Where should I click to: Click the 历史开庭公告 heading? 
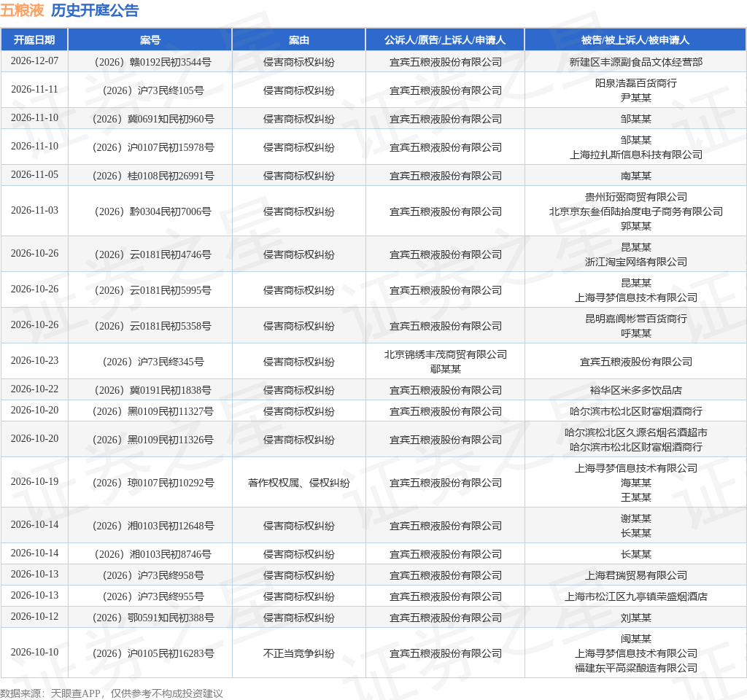pyautogui.click(x=95, y=10)
